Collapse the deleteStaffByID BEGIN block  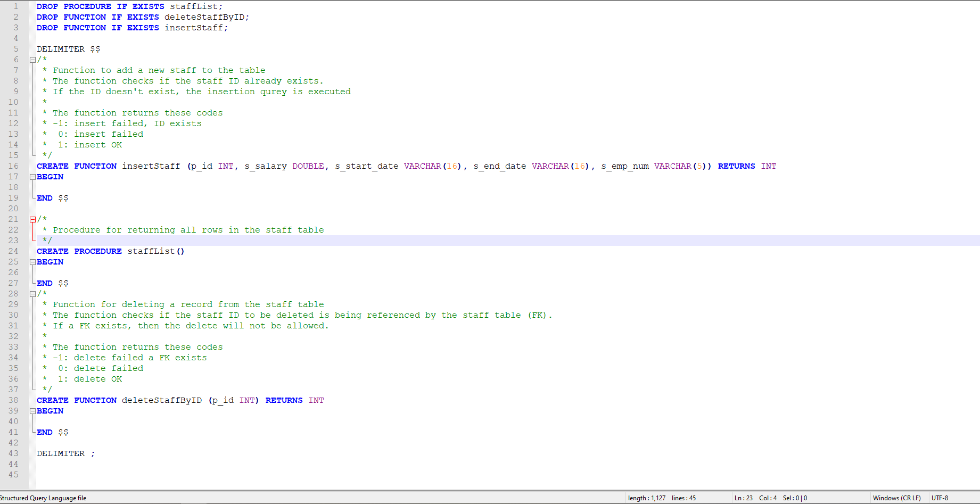click(x=32, y=410)
